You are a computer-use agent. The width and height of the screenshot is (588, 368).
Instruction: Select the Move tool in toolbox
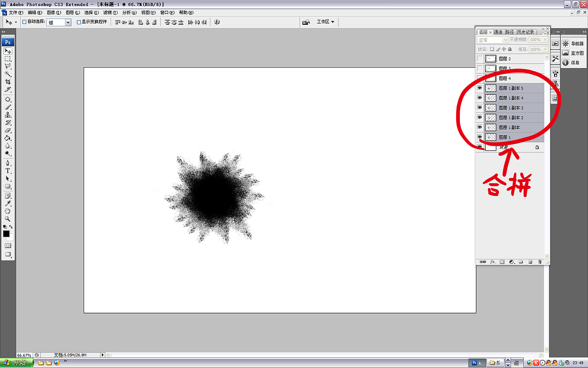8,51
